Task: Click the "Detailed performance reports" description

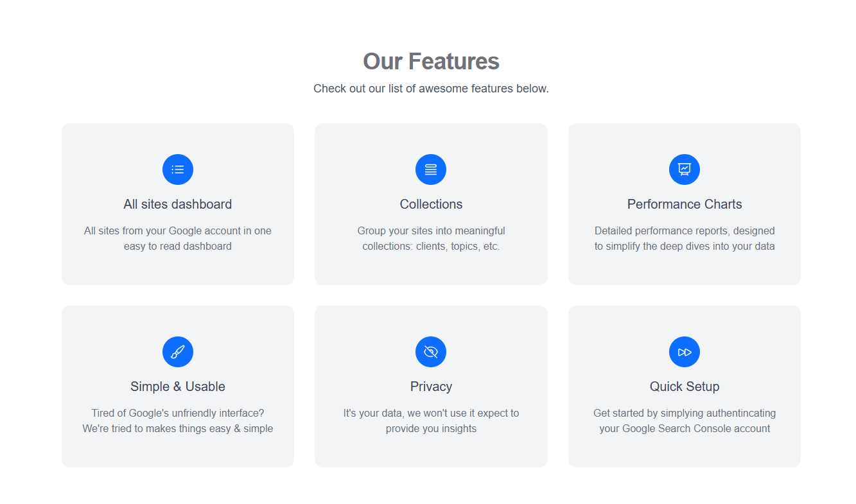Action: point(685,238)
